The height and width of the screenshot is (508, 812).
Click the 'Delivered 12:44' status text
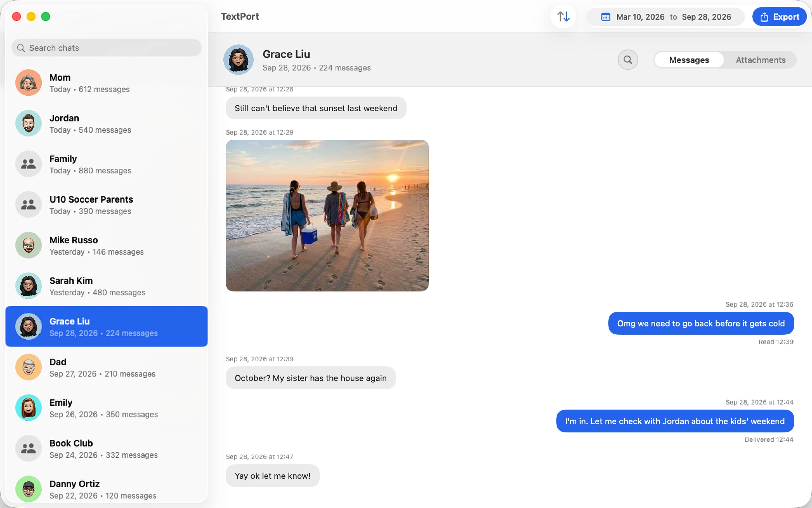(769, 440)
